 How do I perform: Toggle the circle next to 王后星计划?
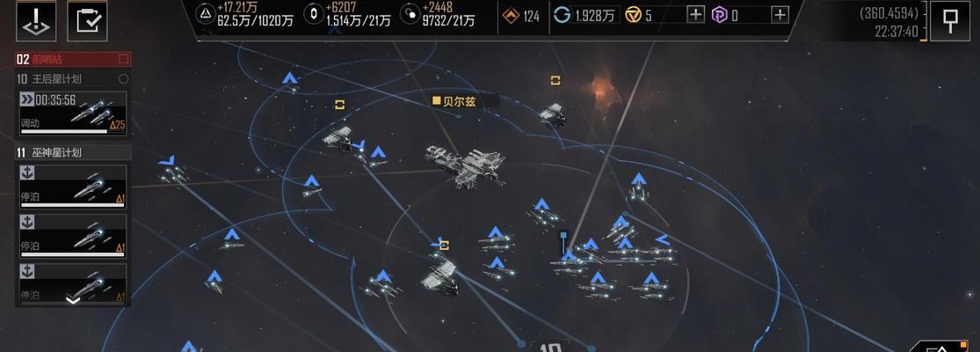pyautogui.click(x=124, y=79)
